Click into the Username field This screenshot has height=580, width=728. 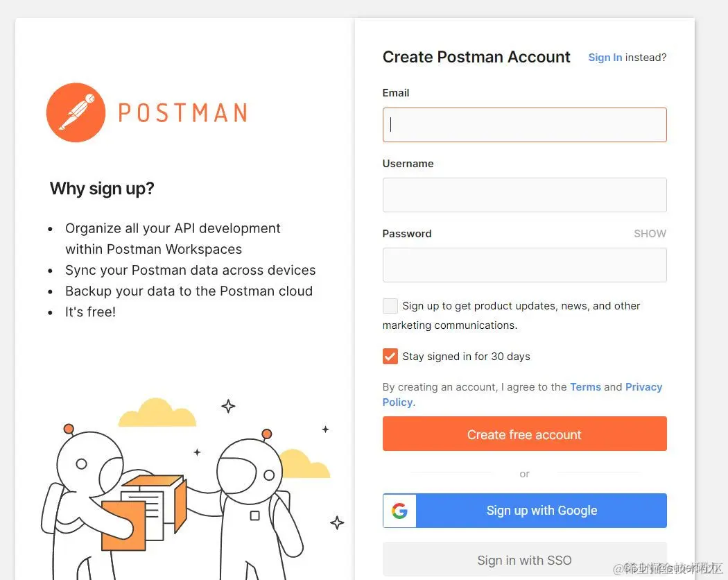click(525, 195)
